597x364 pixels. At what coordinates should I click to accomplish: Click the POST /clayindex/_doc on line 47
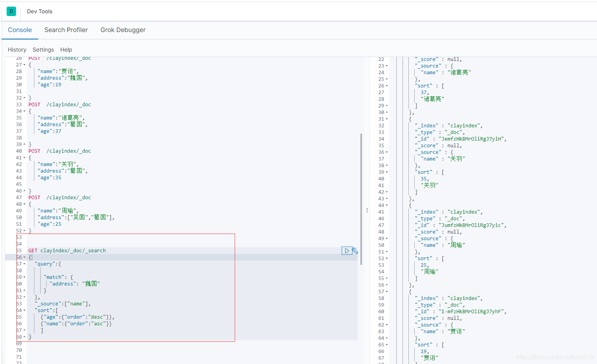[60, 198]
